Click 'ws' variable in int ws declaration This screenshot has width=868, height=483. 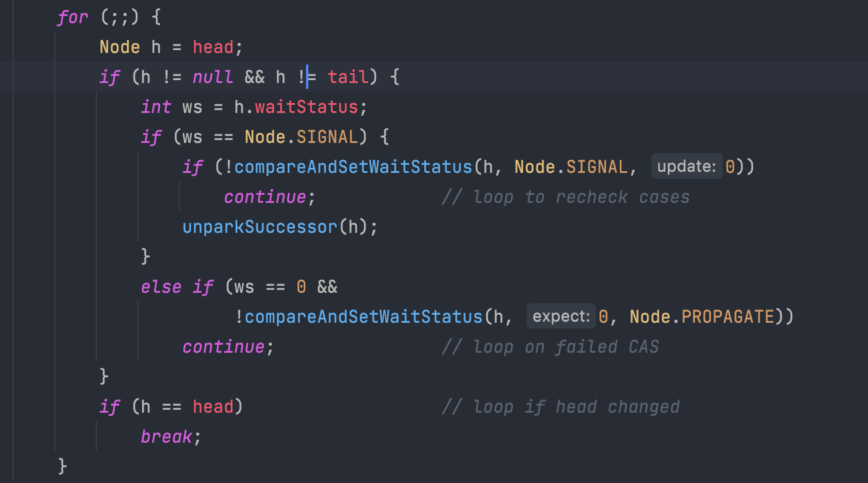click(x=193, y=107)
